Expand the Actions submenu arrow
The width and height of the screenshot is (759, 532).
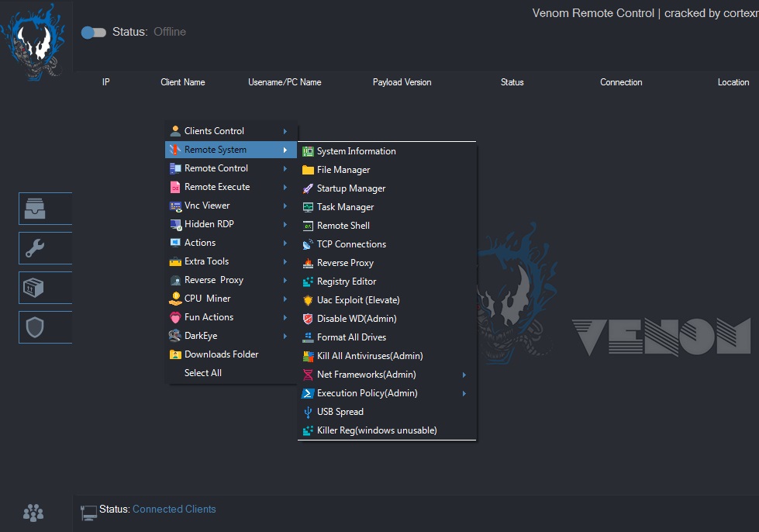(285, 243)
